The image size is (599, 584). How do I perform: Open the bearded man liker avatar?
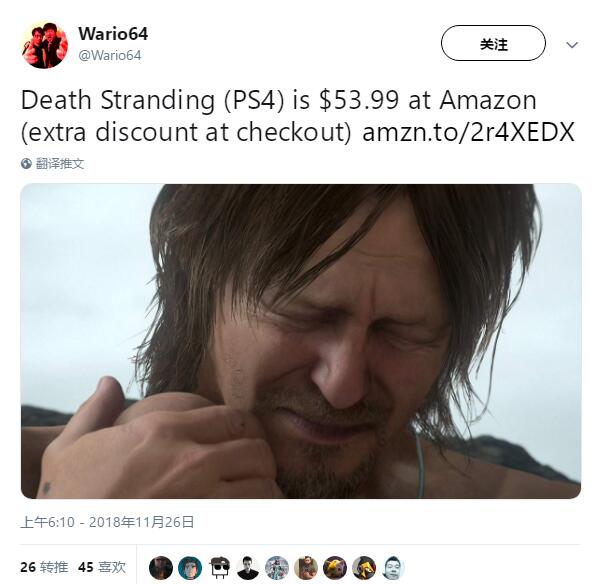306,568
